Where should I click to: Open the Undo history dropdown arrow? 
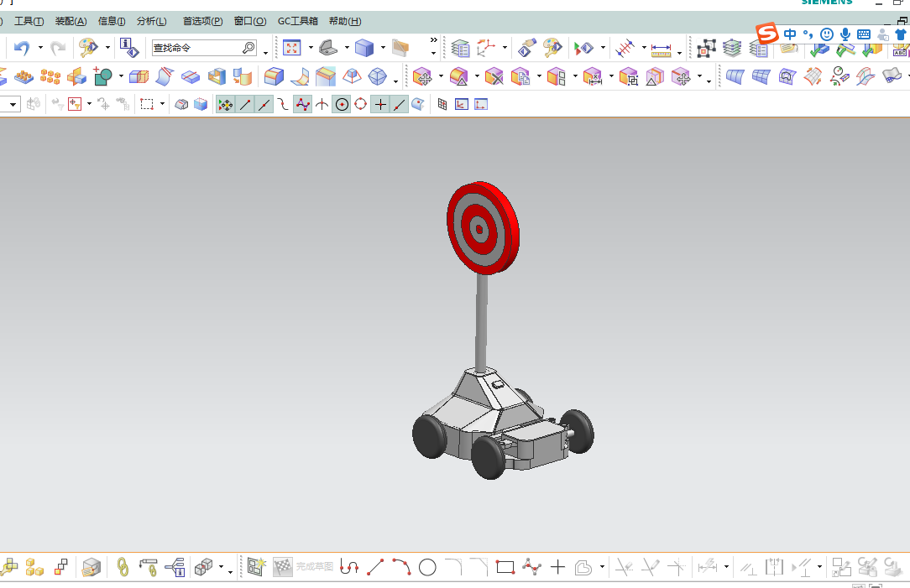[40, 48]
